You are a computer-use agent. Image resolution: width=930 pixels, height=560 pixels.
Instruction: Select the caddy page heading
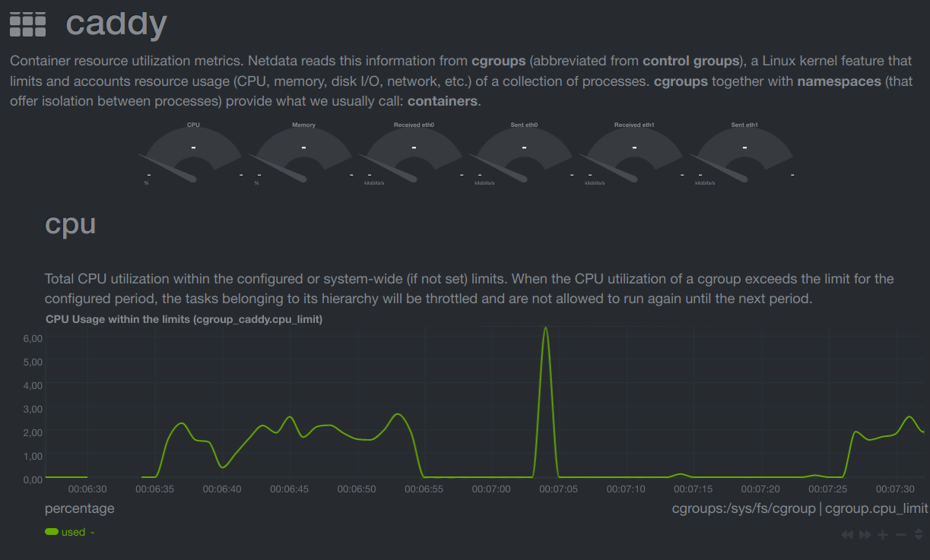tap(116, 24)
